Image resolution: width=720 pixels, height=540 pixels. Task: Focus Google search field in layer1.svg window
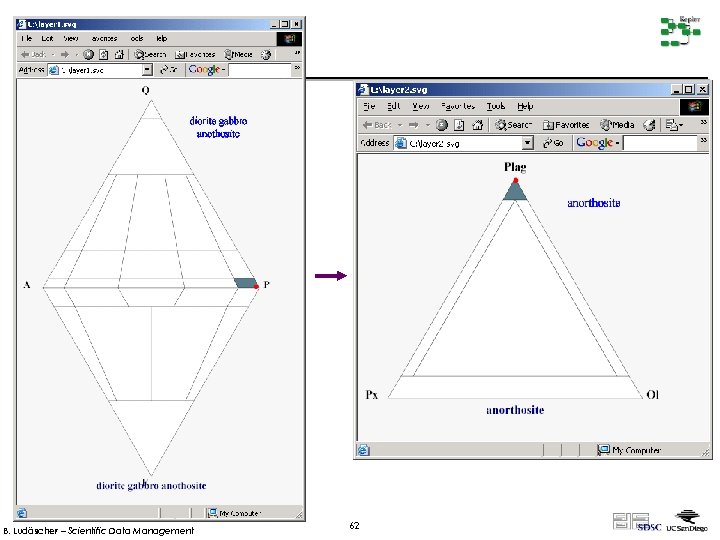pos(259,70)
